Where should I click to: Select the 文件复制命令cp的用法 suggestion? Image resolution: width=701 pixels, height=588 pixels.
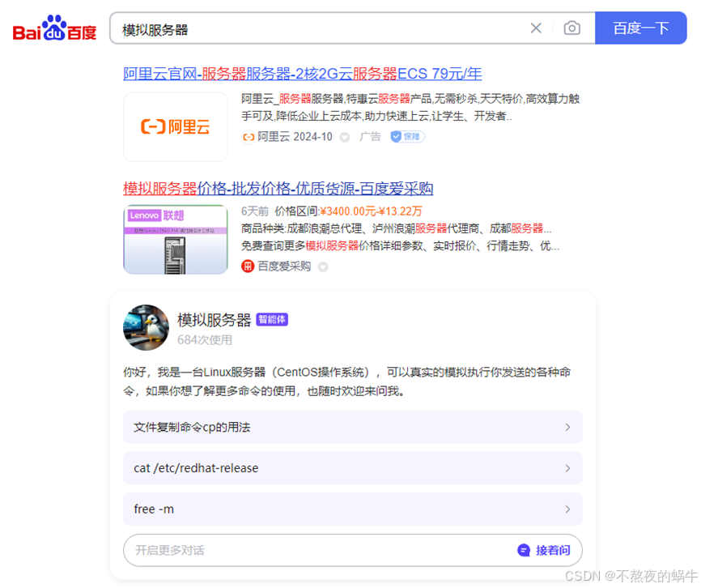coord(353,428)
